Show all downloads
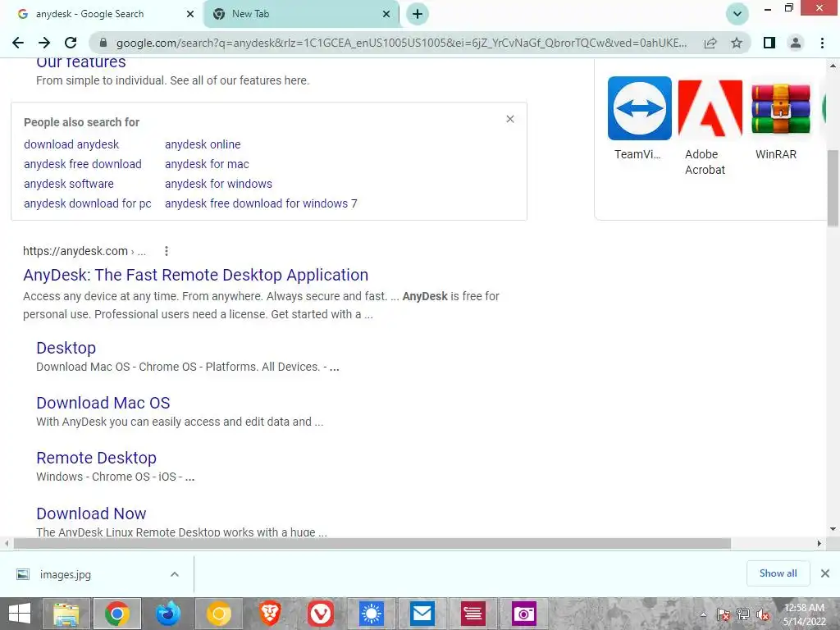This screenshot has width=840, height=630. tap(778, 573)
